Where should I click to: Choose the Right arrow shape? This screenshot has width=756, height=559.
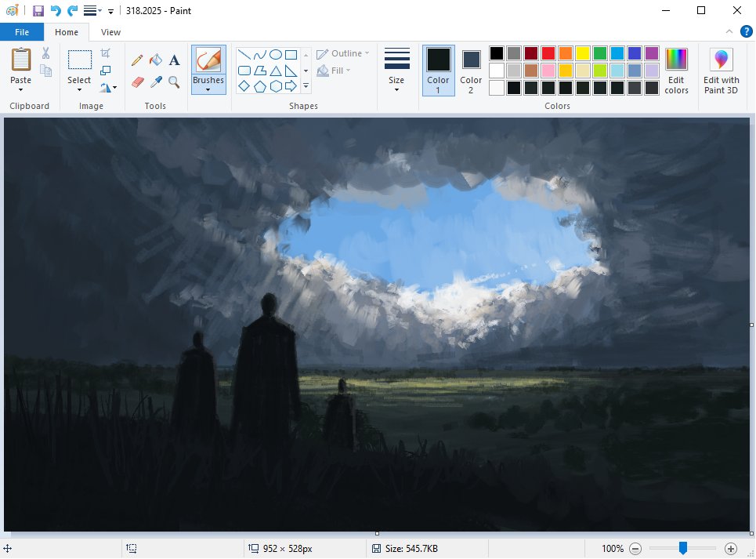(291, 86)
